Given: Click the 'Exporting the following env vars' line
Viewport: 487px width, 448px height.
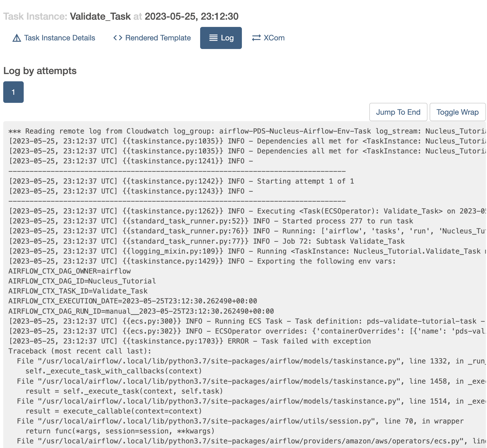Looking at the screenshot, I should 202,261.
